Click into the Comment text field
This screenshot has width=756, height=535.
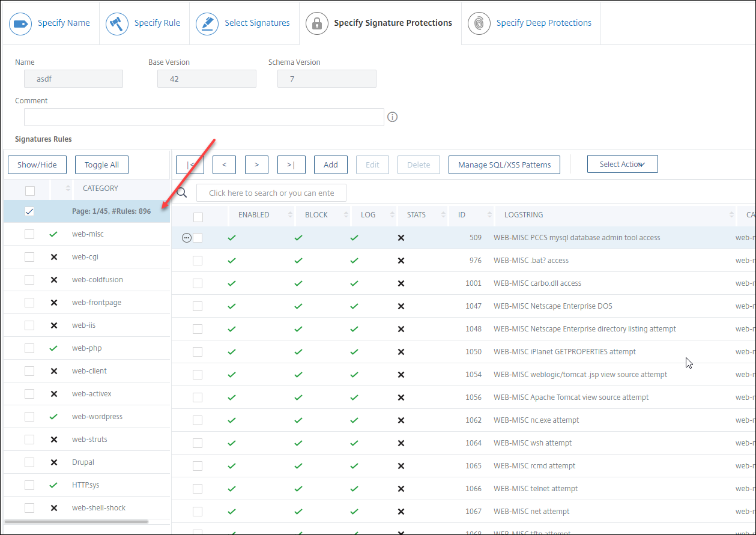click(204, 117)
